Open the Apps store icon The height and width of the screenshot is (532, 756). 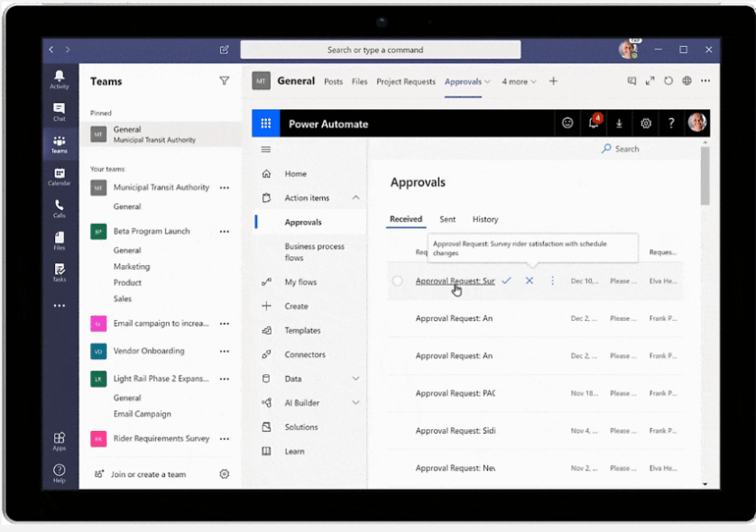tap(59, 441)
